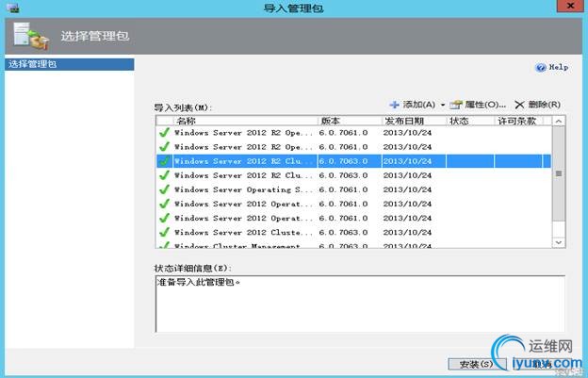Click the management pack icon in the header
This screenshot has height=378, width=588.
(31, 37)
